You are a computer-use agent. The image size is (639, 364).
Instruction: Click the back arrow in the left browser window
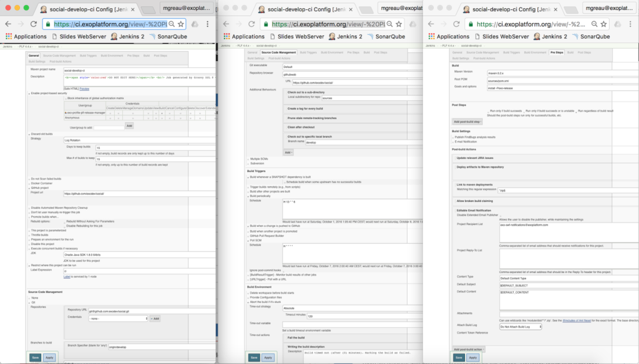9,24
